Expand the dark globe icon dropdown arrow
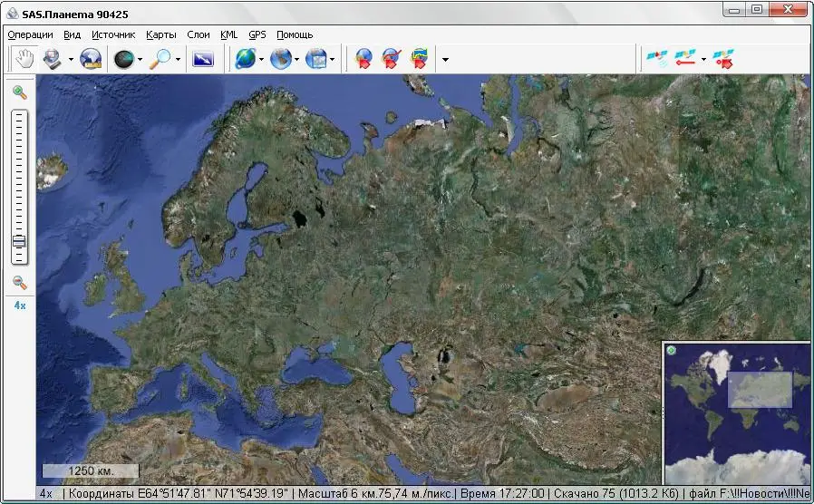The width and height of the screenshot is (814, 504). pyautogui.click(x=140, y=60)
